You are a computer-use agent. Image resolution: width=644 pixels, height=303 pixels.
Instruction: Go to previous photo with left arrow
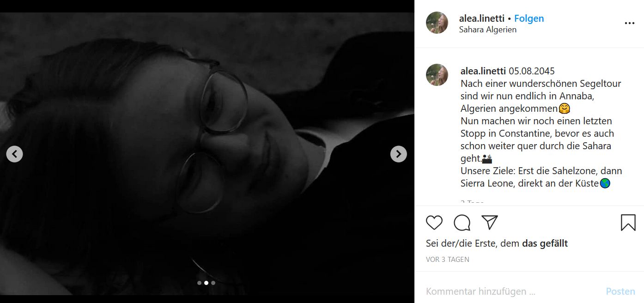coord(15,154)
